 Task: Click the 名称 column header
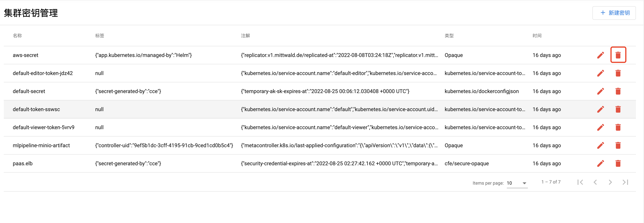[x=17, y=36]
